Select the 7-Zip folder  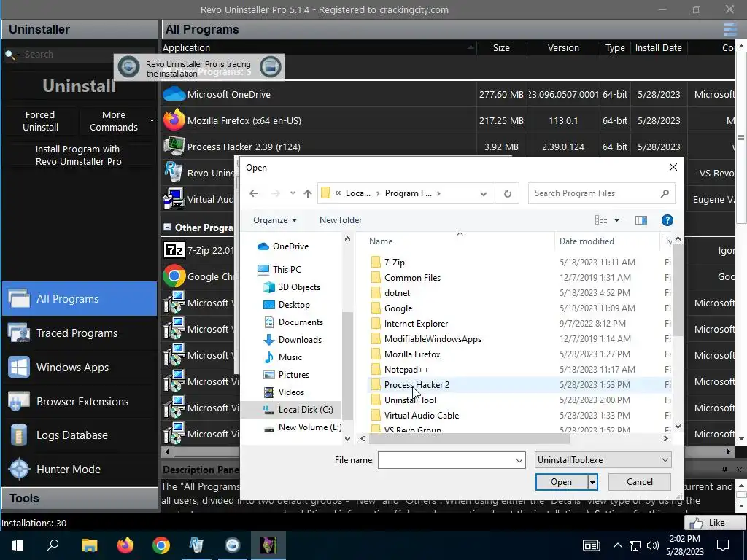(394, 262)
